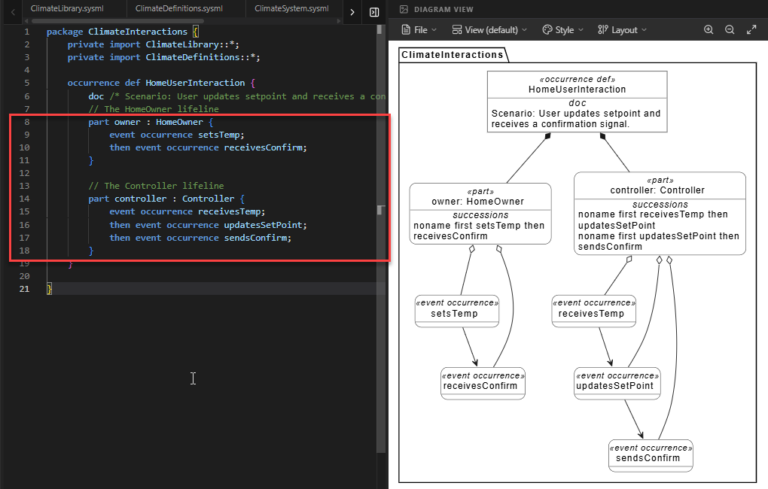Click 'event occurrence setsTemp;' code line

[x=177, y=135]
